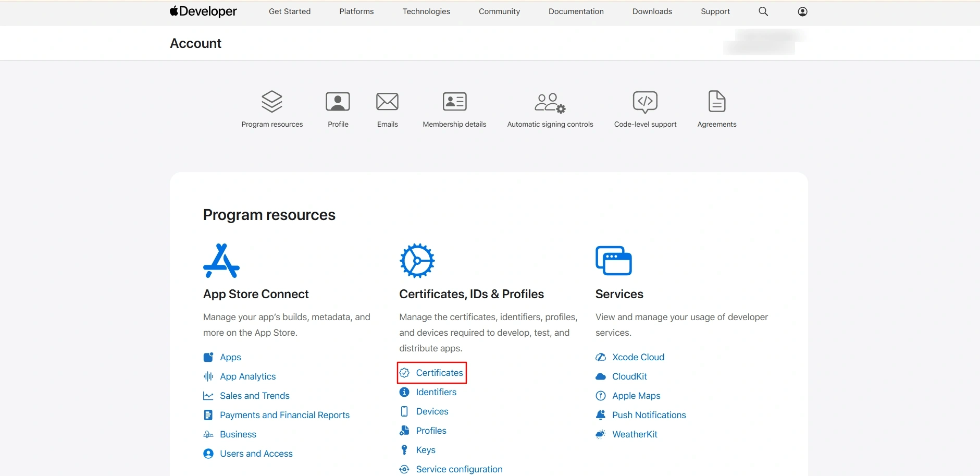The image size is (980, 476).
Task: Click the phone icon beside Devices
Action: [x=404, y=411]
